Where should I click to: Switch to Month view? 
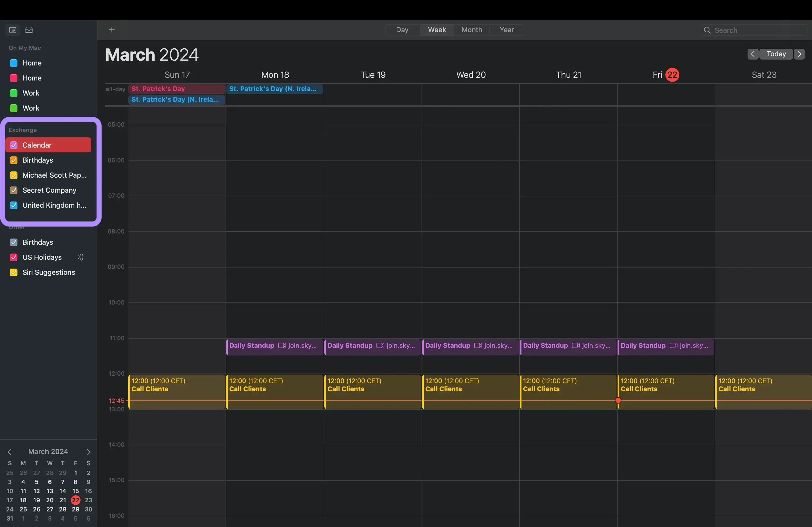tap(472, 30)
